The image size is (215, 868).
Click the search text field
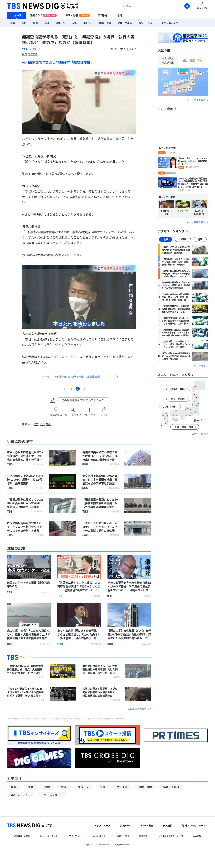153,6
